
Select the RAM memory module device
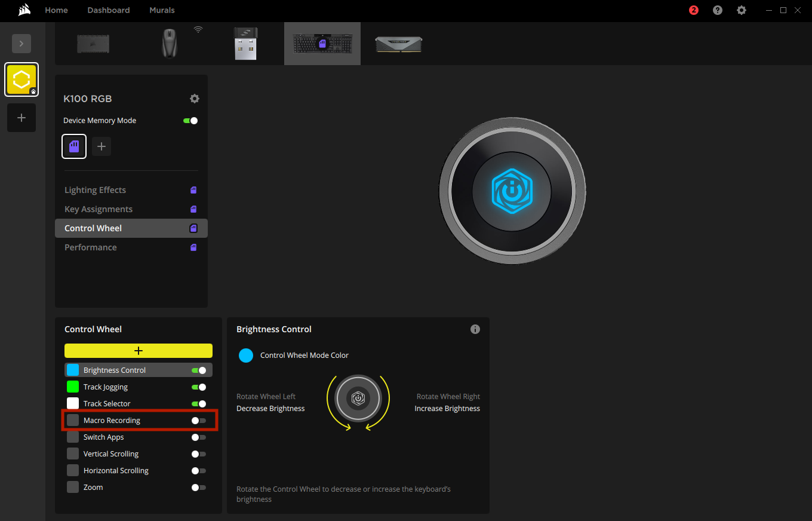(x=399, y=44)
